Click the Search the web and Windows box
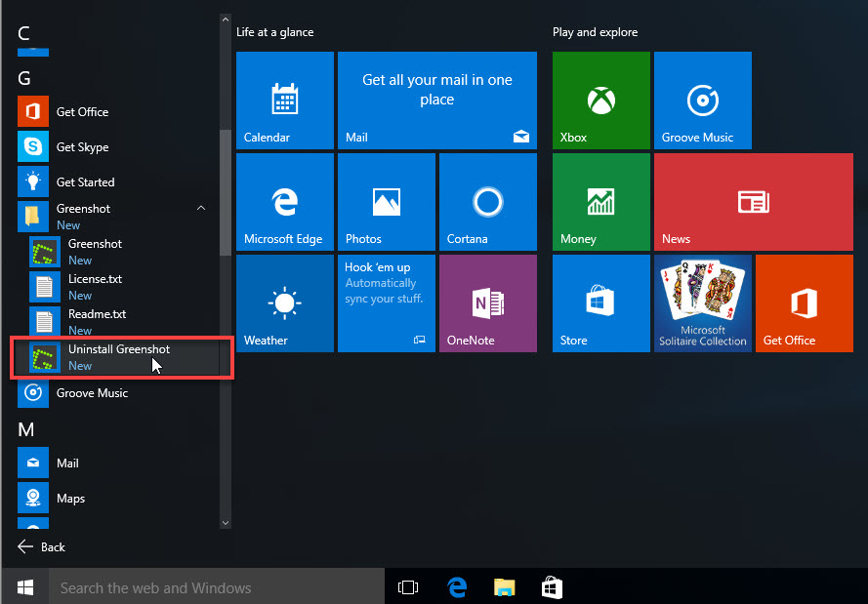 click(217, 586)
